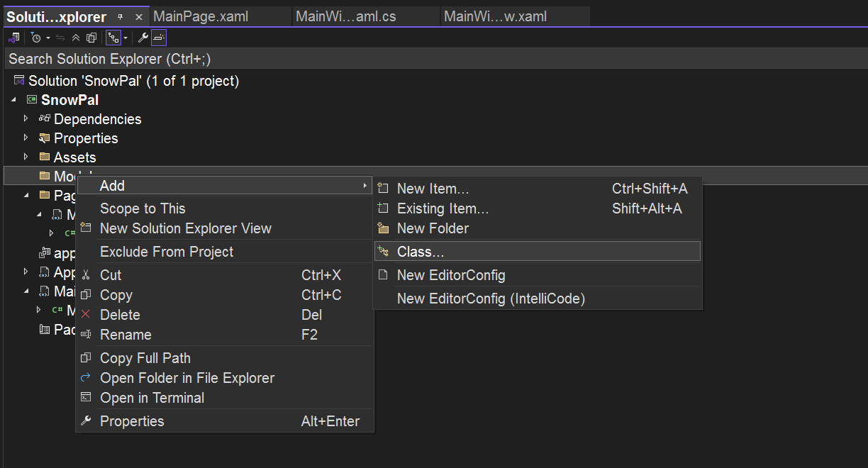Click the Rename icon

click(x=86, y=335)
